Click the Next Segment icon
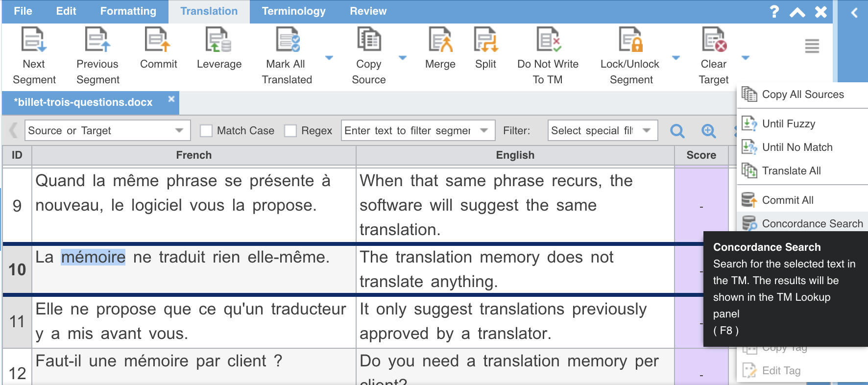The width and height of the screenshot is (868, 385). pyautogui.click(x=34, y=40)
